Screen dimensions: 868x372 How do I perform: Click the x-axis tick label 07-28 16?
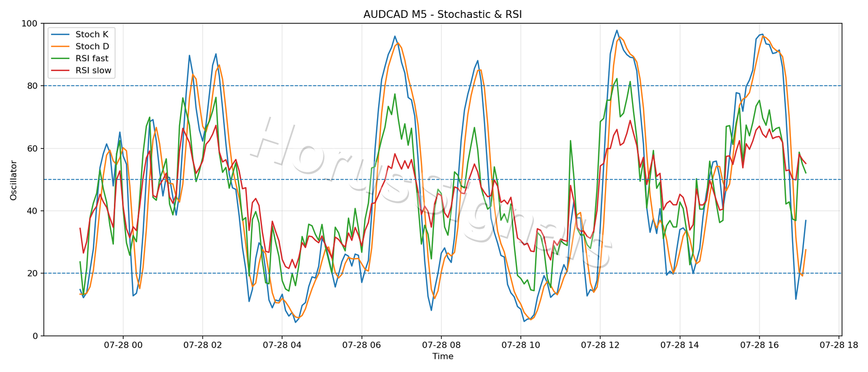(x=759, y=345)
